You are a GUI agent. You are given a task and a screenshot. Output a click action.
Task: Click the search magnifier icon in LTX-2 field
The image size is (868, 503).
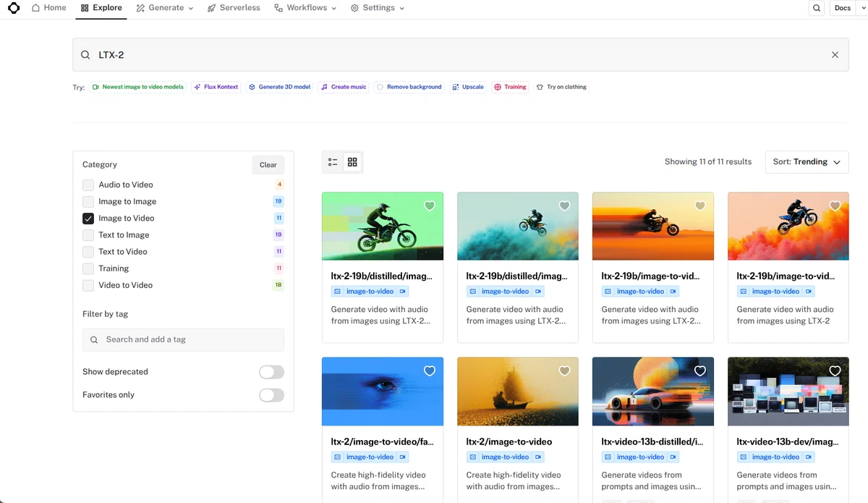tap(85, 55)
